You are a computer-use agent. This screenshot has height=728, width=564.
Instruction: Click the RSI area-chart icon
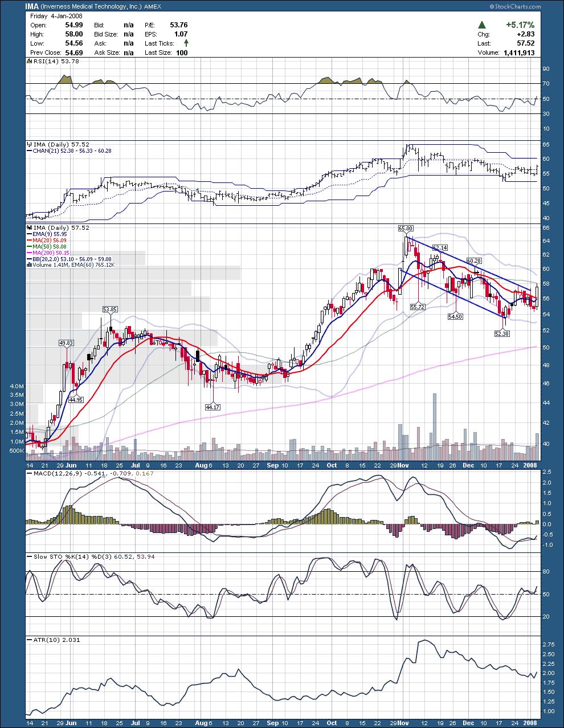pos(28,61)
